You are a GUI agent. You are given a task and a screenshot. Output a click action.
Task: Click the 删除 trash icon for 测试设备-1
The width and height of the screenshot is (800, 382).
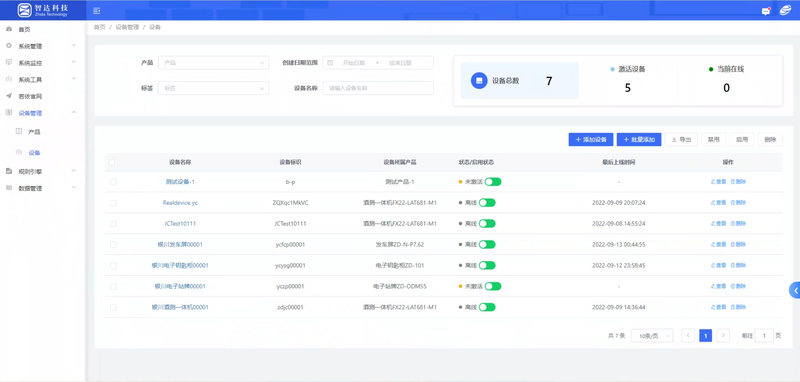pos(733,182)
